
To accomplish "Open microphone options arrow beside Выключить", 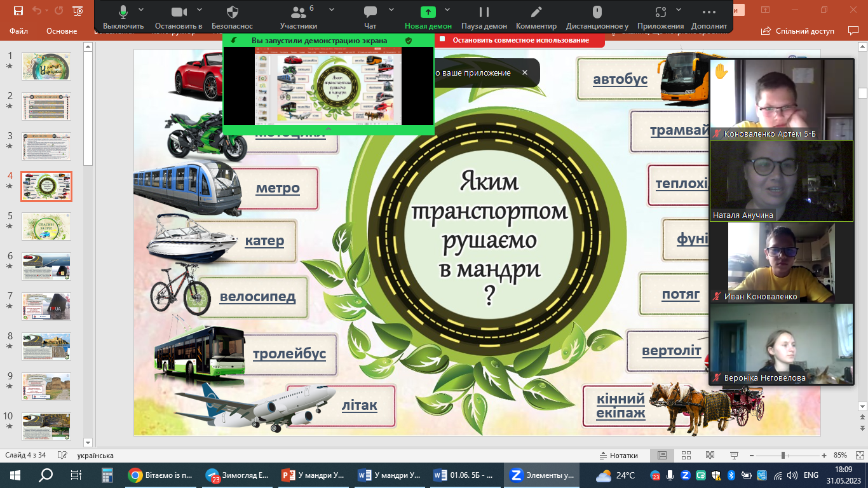I will (x=141, y=10).
